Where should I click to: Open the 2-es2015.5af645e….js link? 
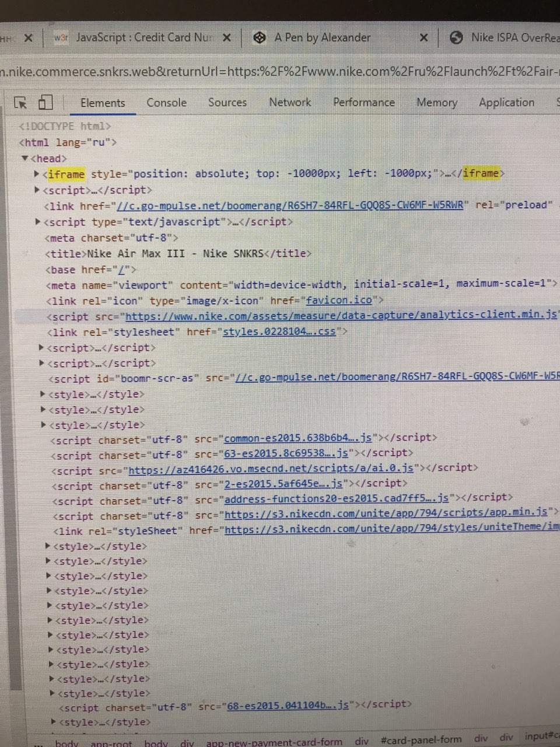(x=283, y=484)
